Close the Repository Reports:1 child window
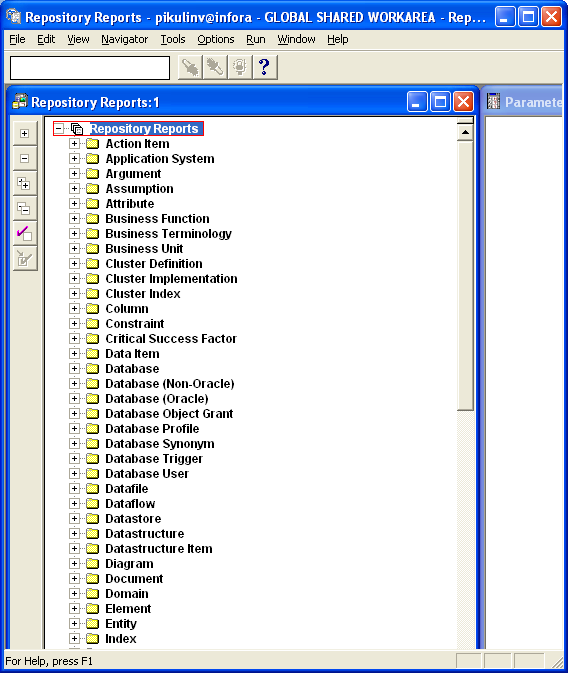The image size is (568, 673). pos(463,102)
